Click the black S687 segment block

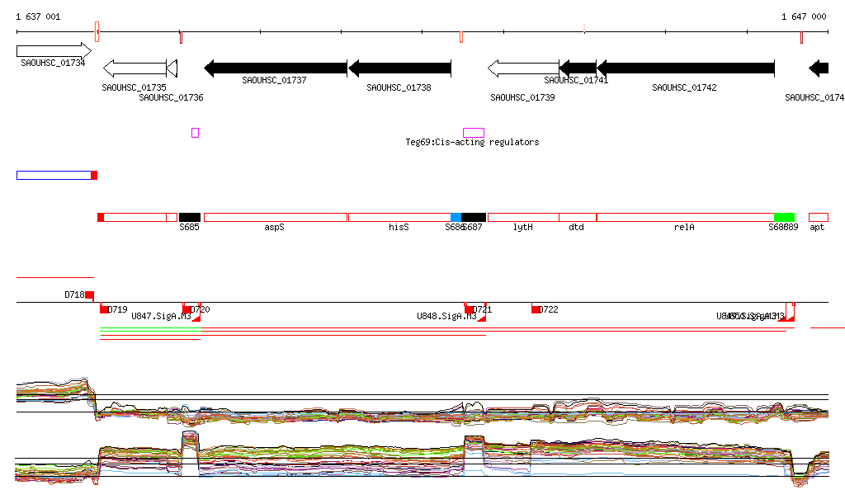(x=474, y=217)
